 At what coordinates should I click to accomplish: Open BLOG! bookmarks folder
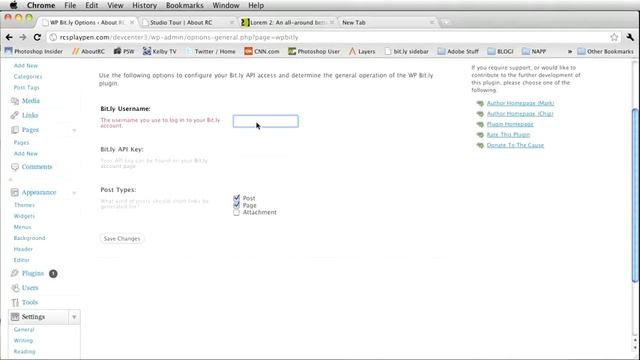point(500,51)
